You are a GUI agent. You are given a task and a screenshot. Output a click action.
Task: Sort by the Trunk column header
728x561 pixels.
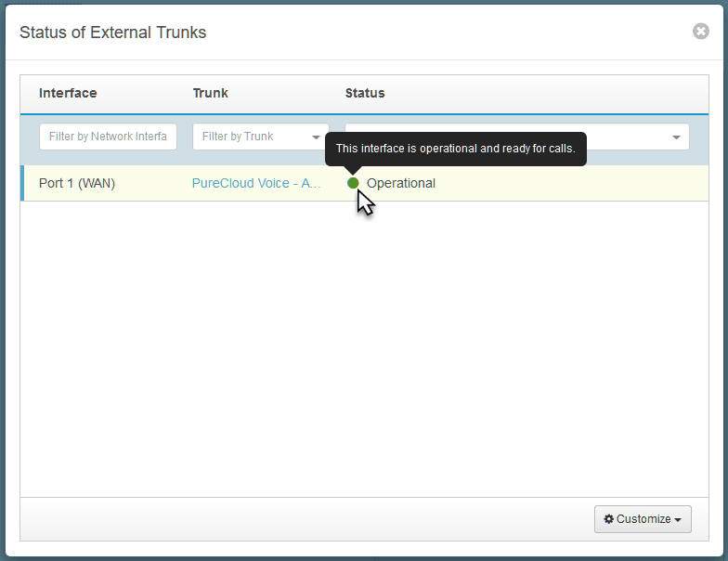[210, 93]
